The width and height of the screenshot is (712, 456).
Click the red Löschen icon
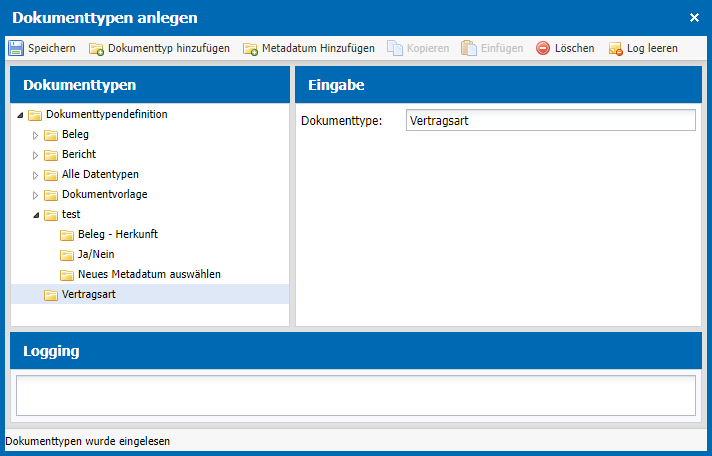tap(543, 48)
